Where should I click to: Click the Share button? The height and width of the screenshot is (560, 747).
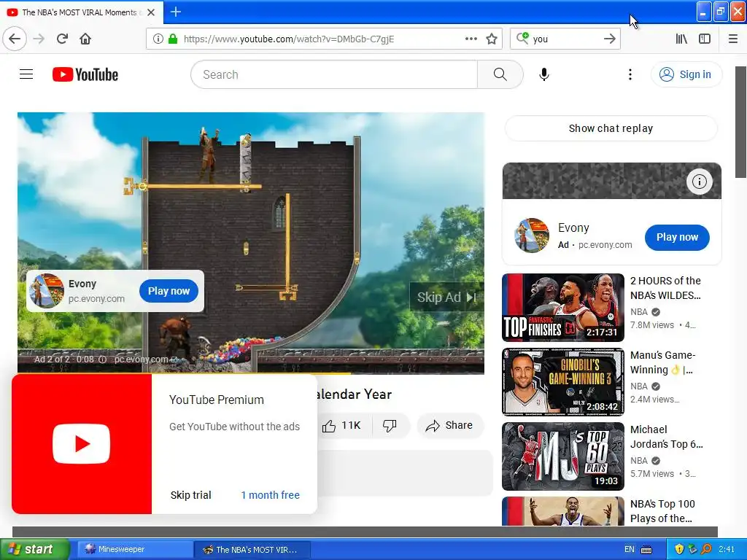coord(449,425)
